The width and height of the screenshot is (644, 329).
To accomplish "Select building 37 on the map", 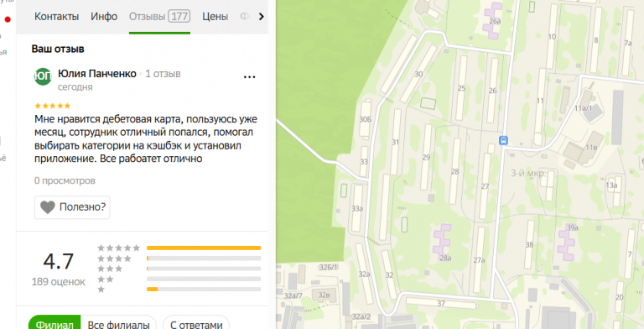I will click(441, 304).
